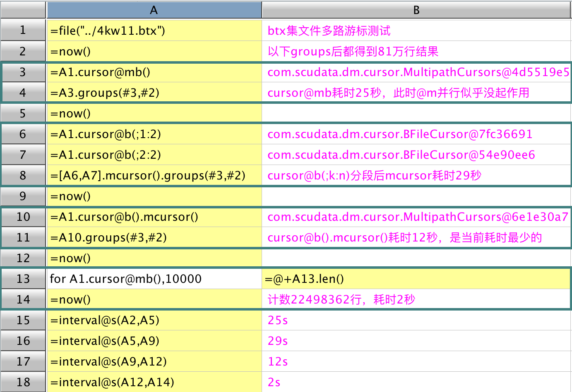The height and width of the screenshot is (392, 572).
Task: Select cell containing =A1.cursor@b(;2:2)
Action: [x=154, y=154]
